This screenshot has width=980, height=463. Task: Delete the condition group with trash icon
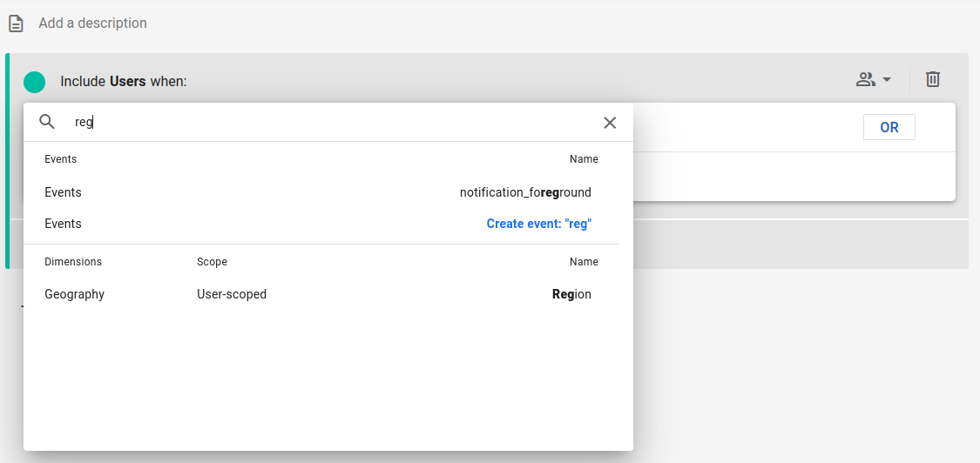pyautogui.click(x=933, y=80)
